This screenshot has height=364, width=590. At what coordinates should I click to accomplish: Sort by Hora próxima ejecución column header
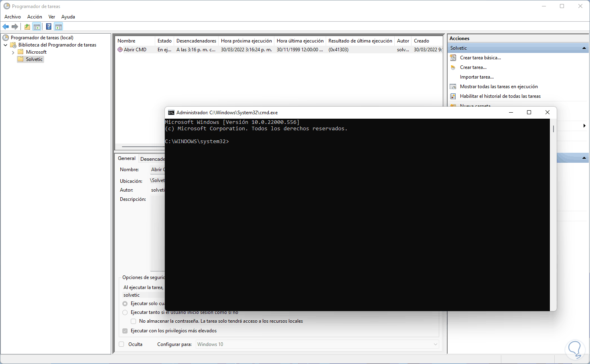pyautogui.click(x=246, y=41)
